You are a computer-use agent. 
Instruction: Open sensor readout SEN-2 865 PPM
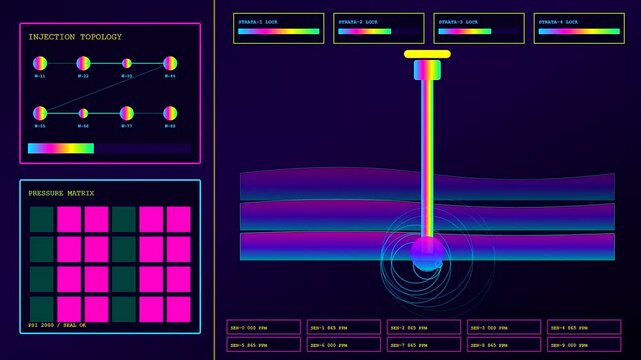point(424,327)
